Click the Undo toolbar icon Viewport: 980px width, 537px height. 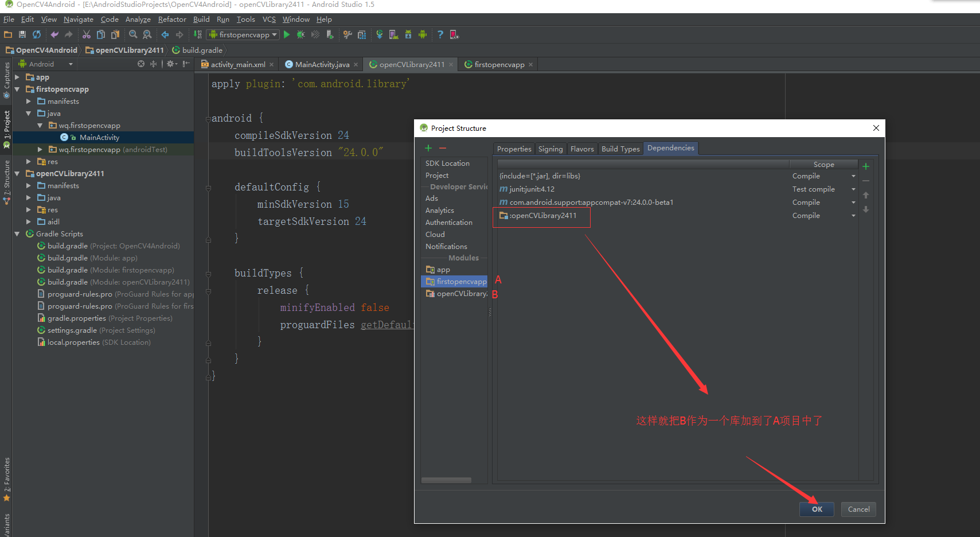coord(54,34)
